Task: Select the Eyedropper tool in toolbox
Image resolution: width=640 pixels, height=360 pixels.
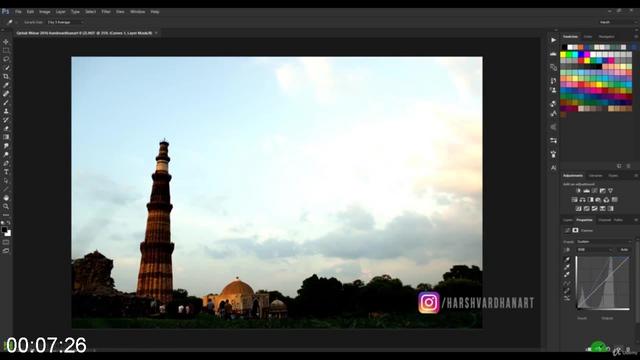Action: (6, 85)
